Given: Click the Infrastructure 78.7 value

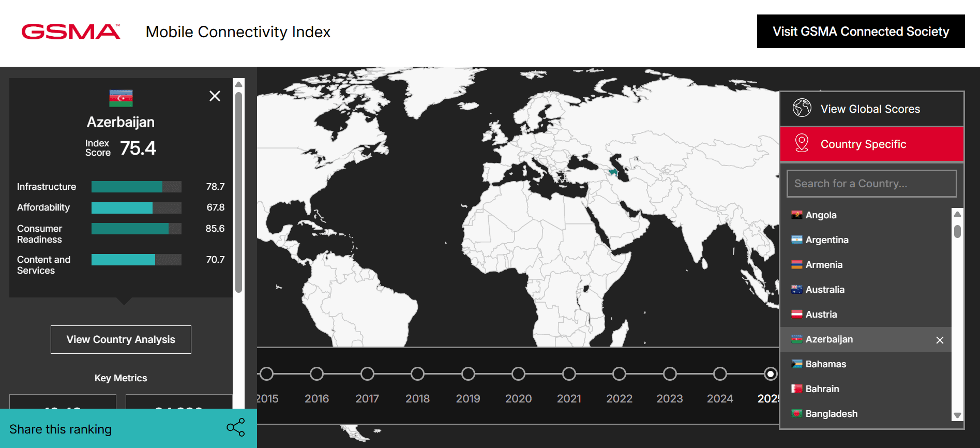Looking at the screenshot, I should 215,187.
